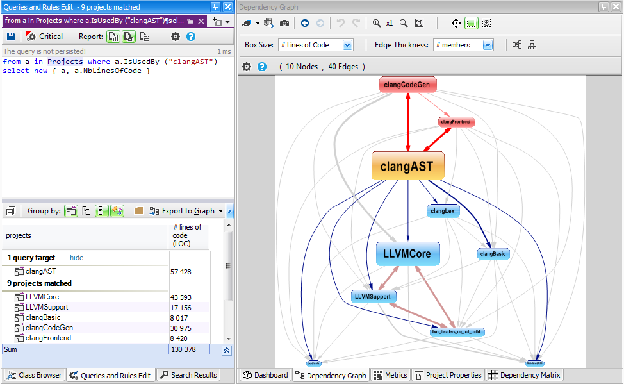624x384 pixels.
Task: Toggle the Critical rule flag
Action: click(x=44, y=37)
